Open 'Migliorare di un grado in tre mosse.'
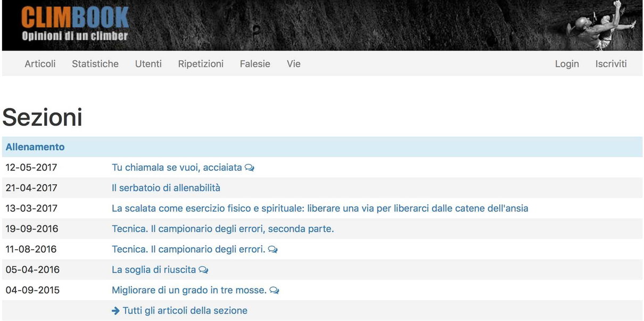The height and width of the screenshot is (321, 644). 189,290
